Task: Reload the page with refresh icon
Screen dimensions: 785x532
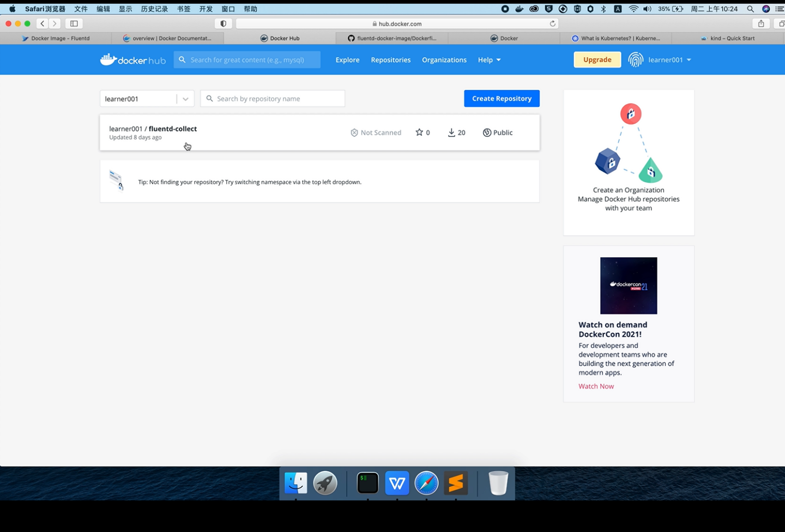Action: [x=553, y=23]
